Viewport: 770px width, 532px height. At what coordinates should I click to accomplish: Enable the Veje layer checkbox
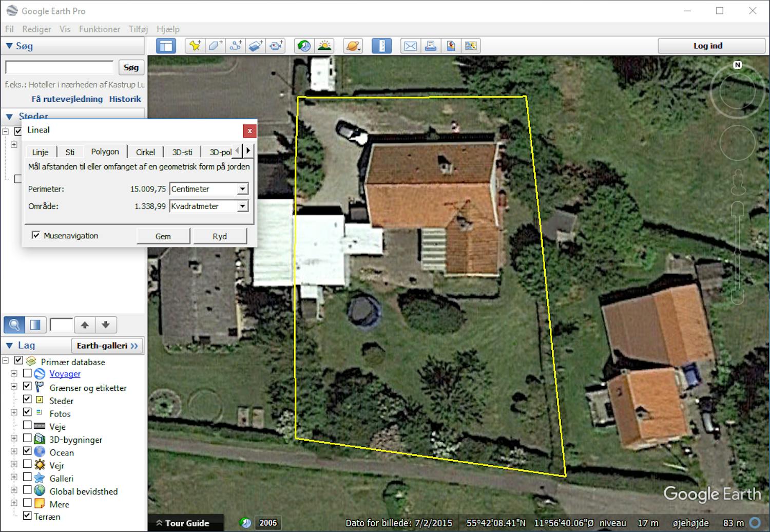pos(27,425)
